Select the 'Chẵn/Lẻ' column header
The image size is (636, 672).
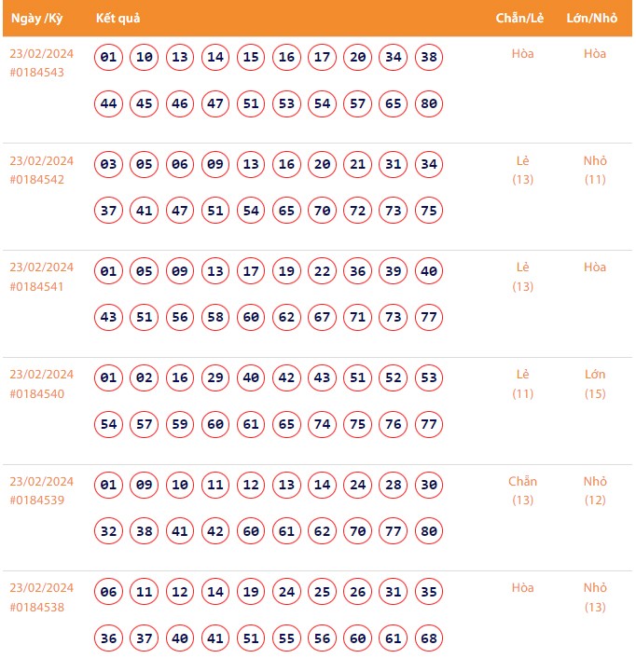coord(519,19)
